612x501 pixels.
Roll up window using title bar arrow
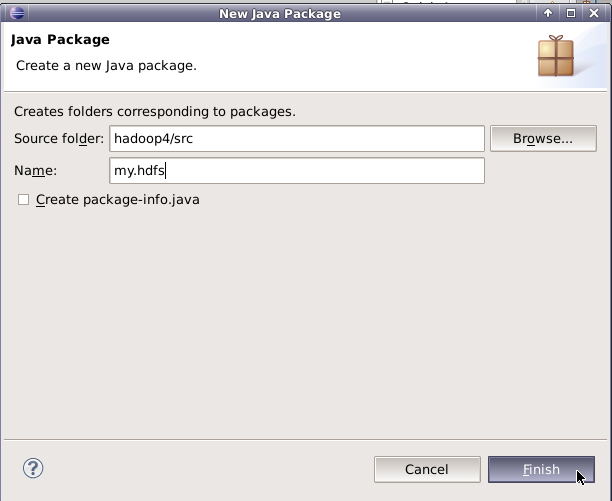click(548, 13)
